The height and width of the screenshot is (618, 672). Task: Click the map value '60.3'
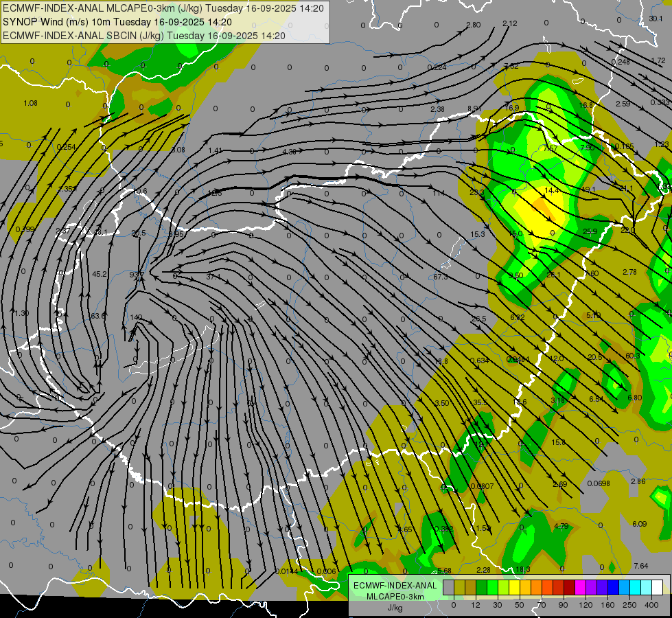coord(633,356)
